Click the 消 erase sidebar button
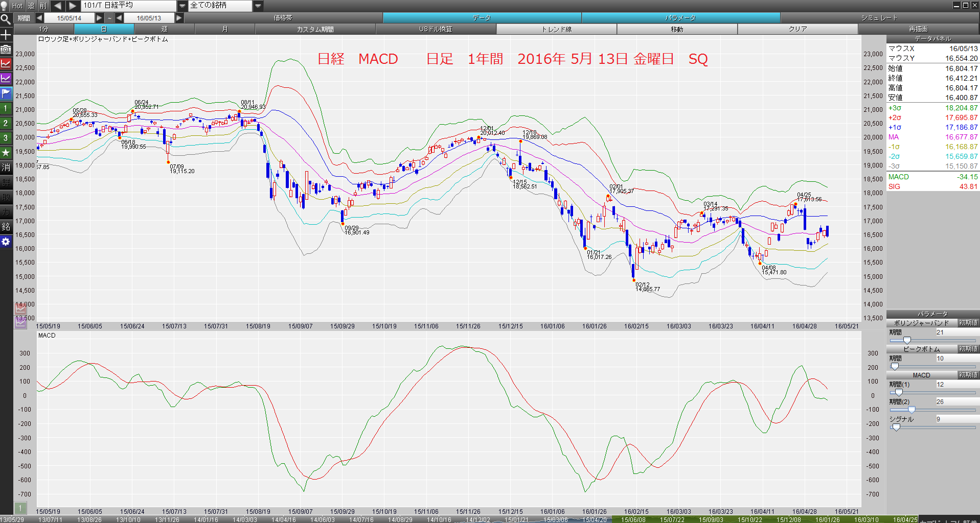 (6, 168)
